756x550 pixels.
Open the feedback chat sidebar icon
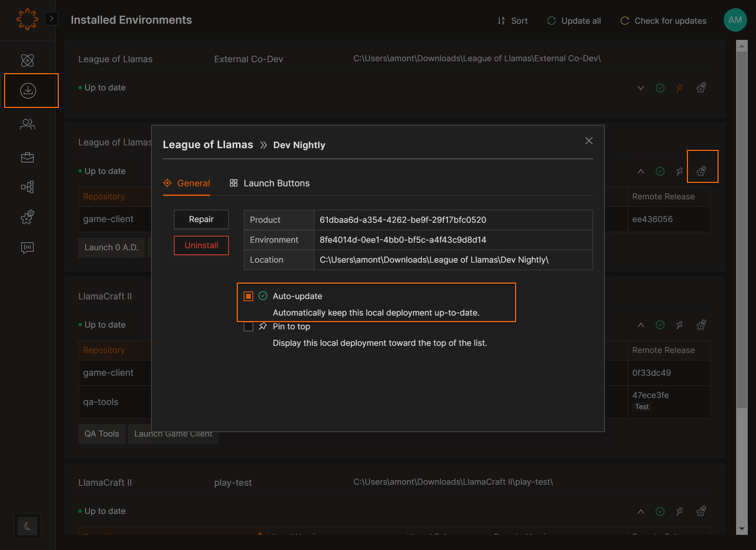click(x=27, y=247)
